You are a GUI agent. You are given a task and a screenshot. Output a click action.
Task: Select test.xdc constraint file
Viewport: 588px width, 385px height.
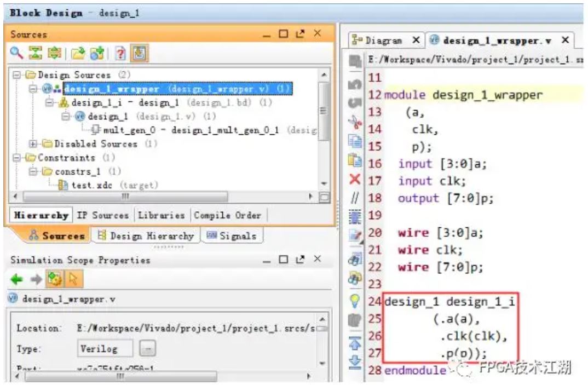pos(108,185)
